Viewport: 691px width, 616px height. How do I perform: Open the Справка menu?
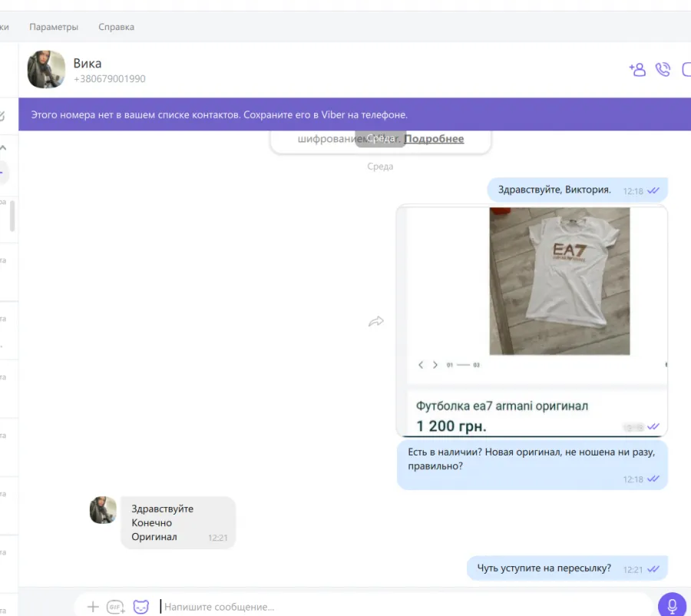click(x=117, y=27)
